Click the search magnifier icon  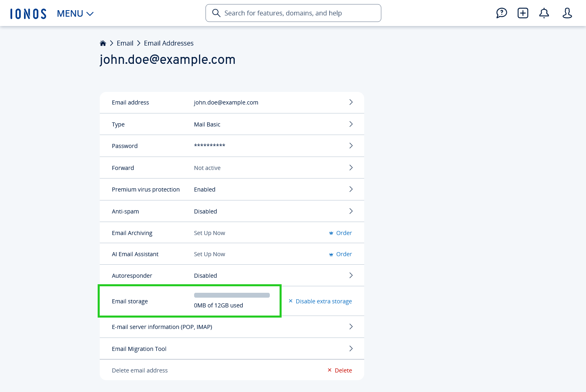click(x=216, y=13)
